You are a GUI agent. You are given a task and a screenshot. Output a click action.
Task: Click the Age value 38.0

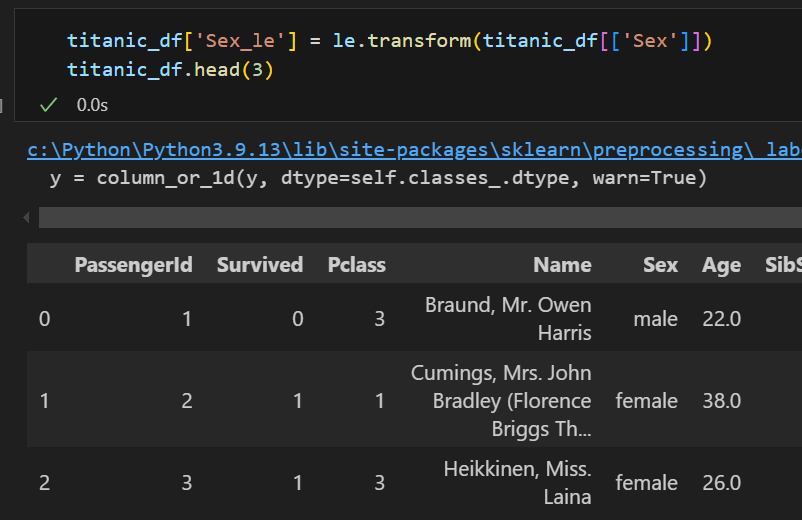coord(721,401)
